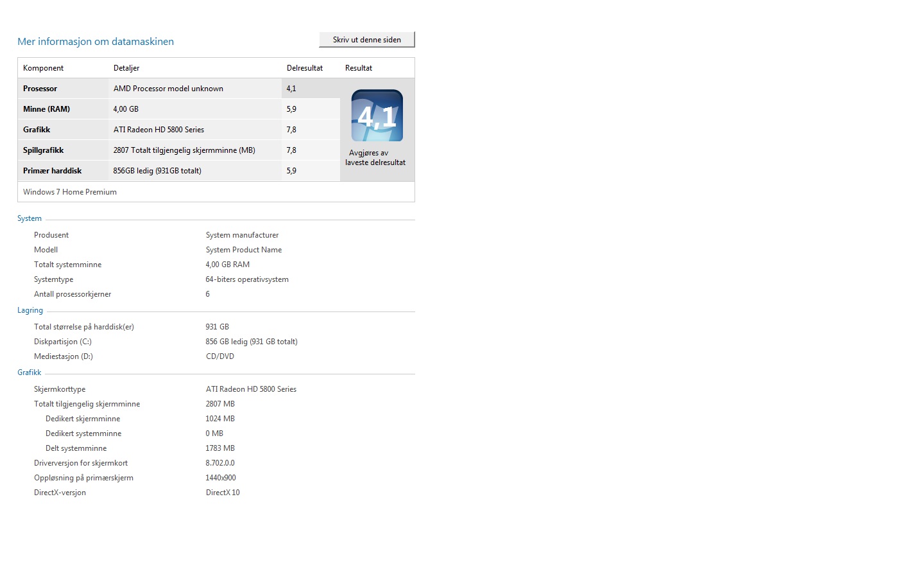Select the 'Mer informasjon om datamaskinen' heading
This screenshot has height=578, width=924.
96,42
